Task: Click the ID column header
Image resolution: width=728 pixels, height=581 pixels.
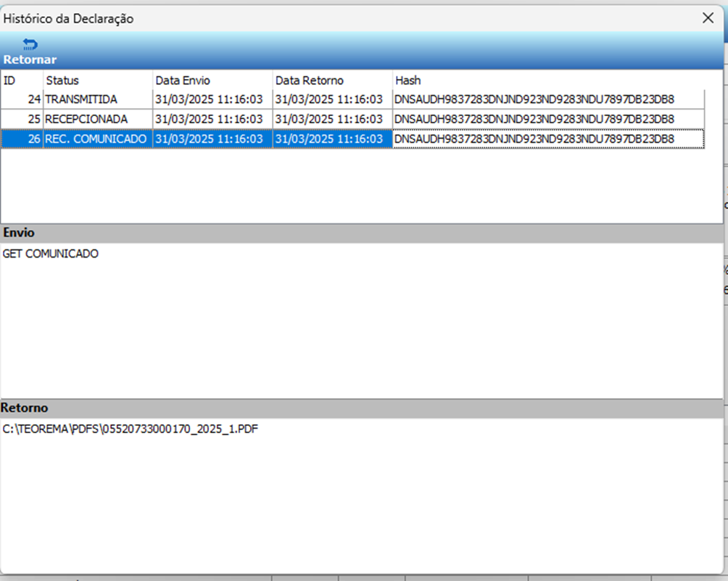Action: [22, 81]
